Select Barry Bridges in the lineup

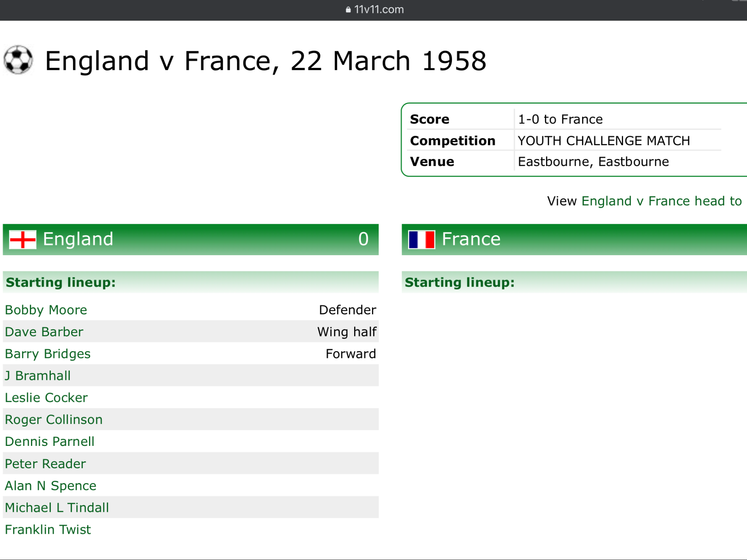tap(48, 354)
